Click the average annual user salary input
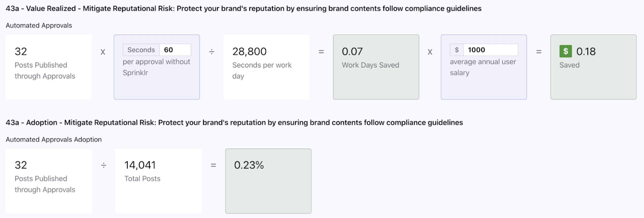Image resolution: width=644 pixels, height=218 pixels. coord(490,50)
